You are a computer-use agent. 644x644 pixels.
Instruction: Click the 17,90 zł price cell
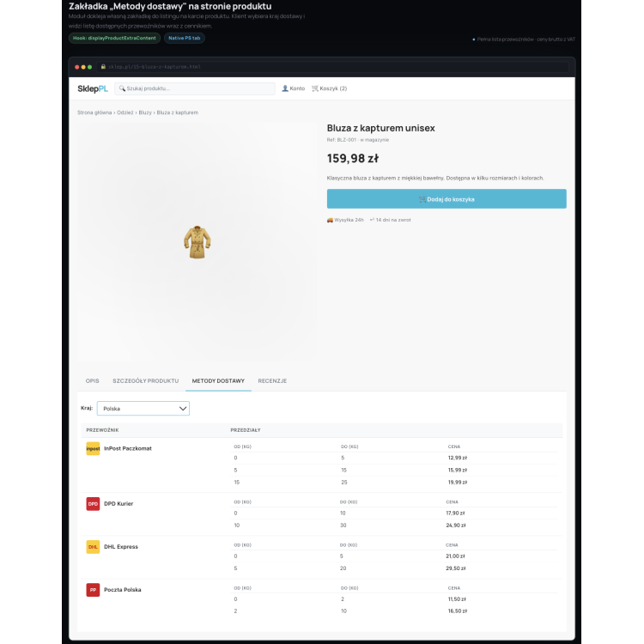click(455, 513)
